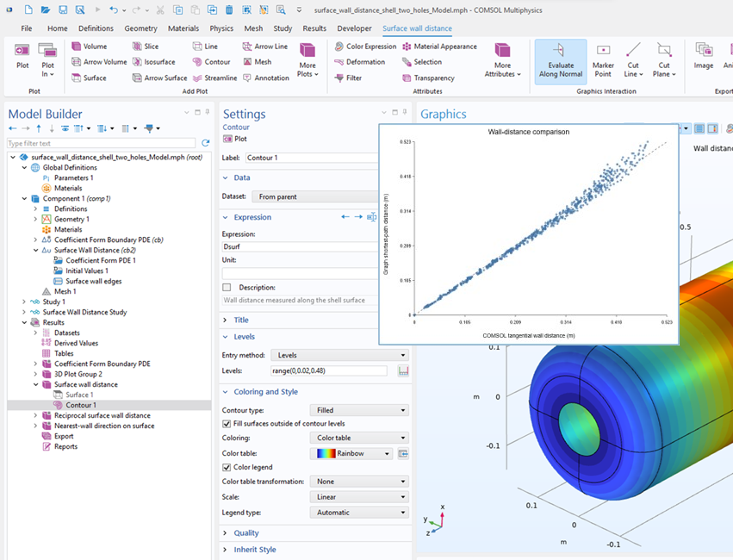Viewport: 733px width, 560px height.
Task: Add a Color Expression attribute
Action: 365,47
